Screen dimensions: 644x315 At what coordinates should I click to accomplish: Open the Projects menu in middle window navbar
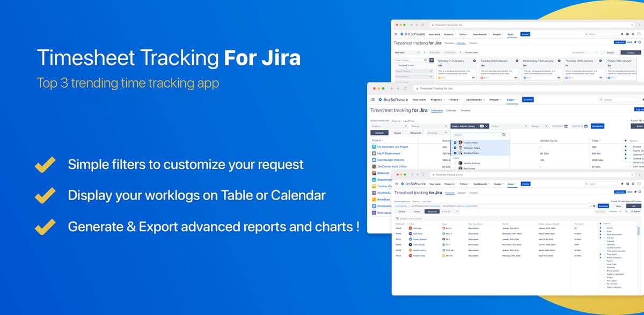[x=437, y=100]
